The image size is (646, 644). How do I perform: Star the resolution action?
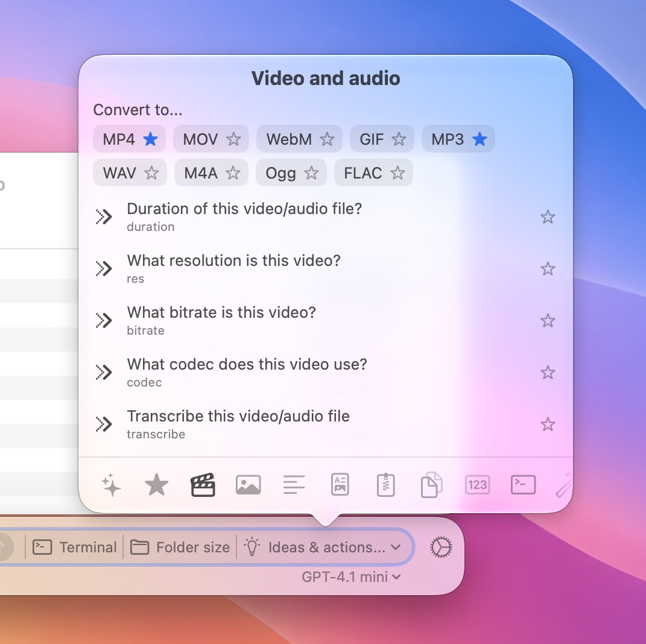click(x=548, y=269)
